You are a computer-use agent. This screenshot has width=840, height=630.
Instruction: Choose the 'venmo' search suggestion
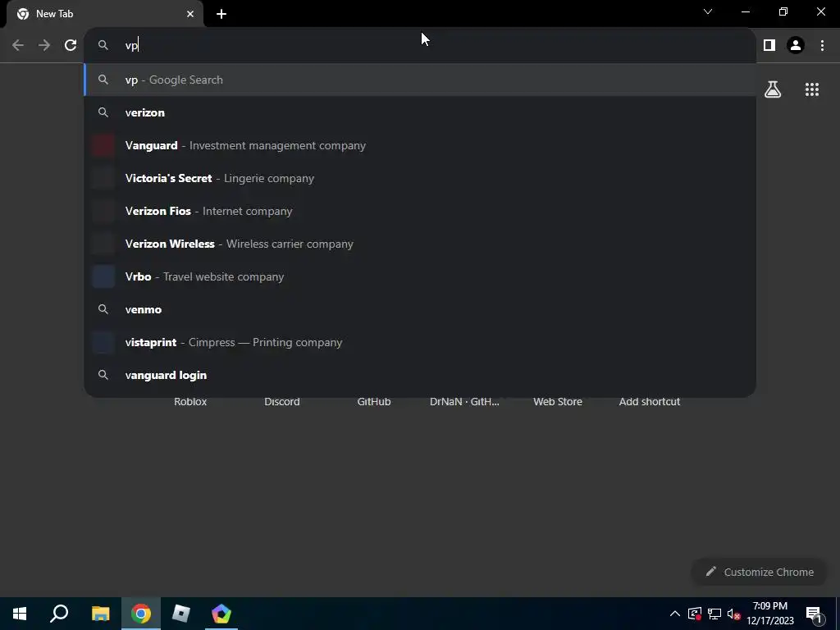[420, 309]
